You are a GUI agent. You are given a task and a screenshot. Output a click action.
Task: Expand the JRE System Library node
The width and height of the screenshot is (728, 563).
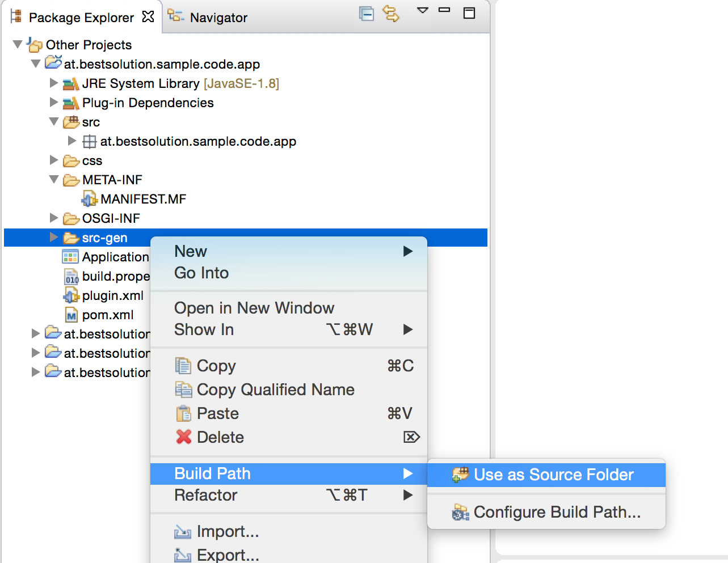point(54,83)
